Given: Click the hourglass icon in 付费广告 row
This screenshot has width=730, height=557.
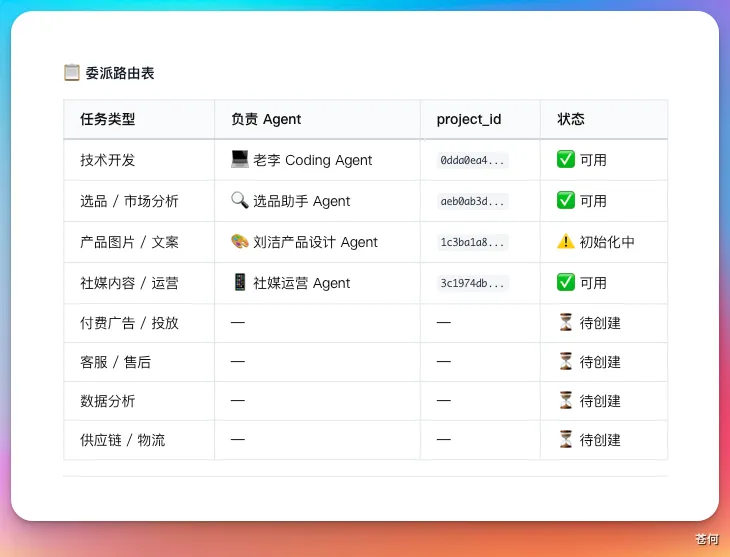Looking at the screenshot, I should [566, 322].
